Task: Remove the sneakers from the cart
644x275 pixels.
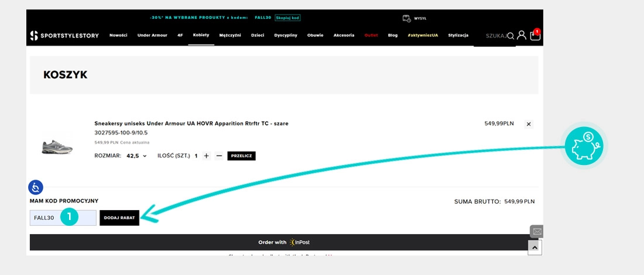Action: click(x=528, y=124)
